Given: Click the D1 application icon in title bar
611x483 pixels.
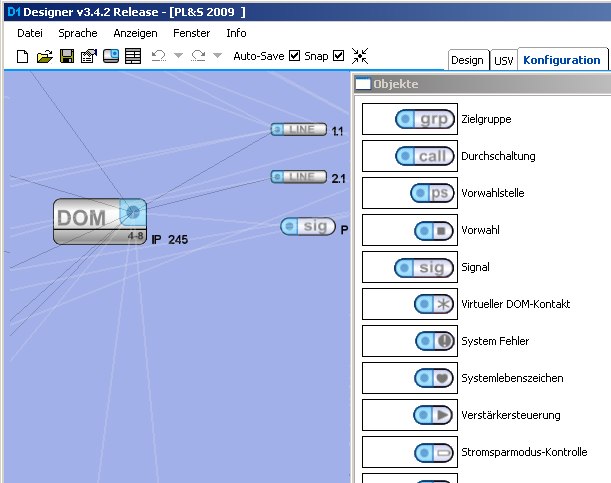Looking at the screenshot, I should click(14, 12).
